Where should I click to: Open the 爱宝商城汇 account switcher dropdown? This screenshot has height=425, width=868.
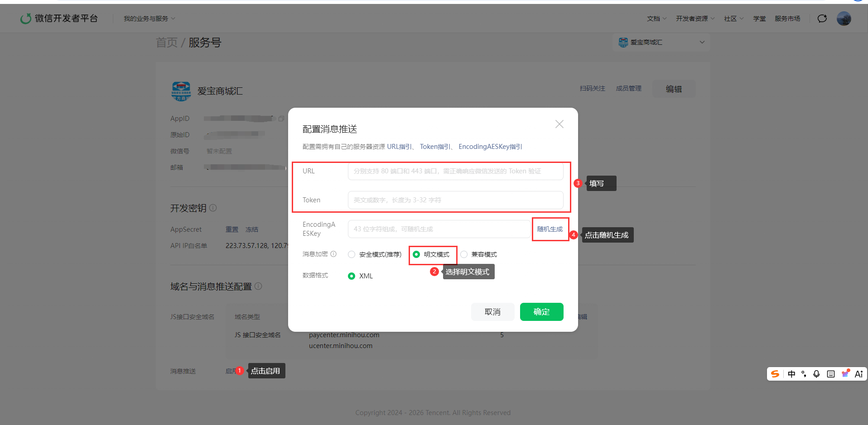[661, 42]
